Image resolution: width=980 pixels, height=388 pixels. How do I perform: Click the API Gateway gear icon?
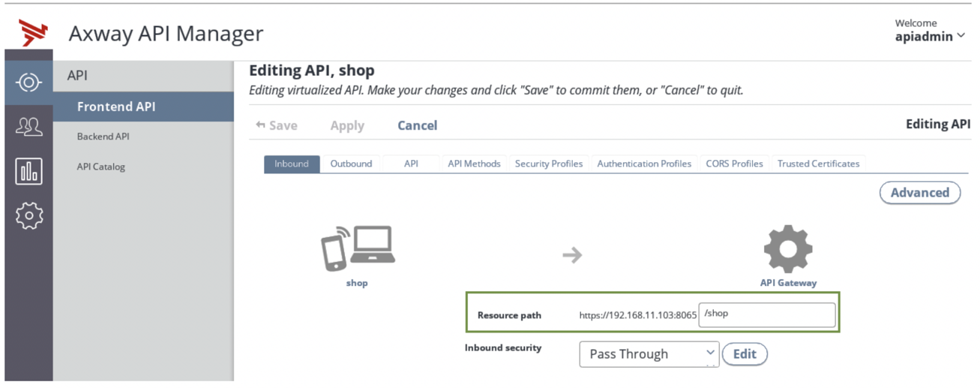pyautogui.click(x=787, y=248)
